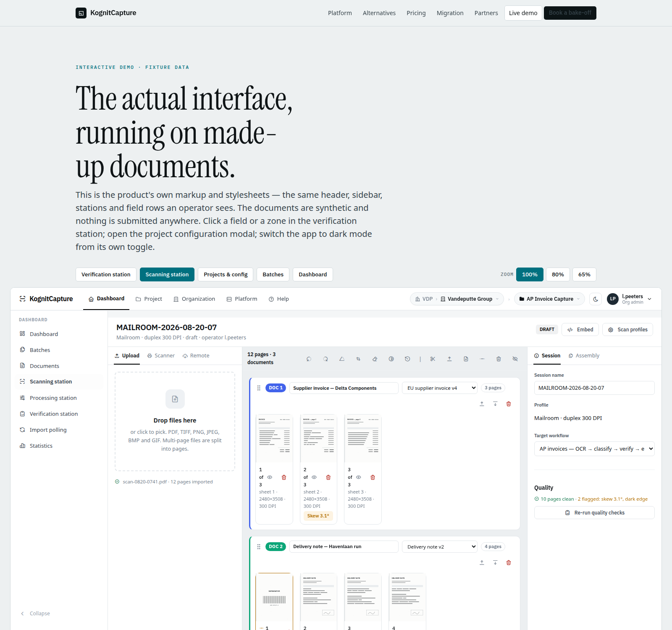Click the KognitCapture logo in site header
The height and width of the screenshot is (630, 672).
point(106,13)
